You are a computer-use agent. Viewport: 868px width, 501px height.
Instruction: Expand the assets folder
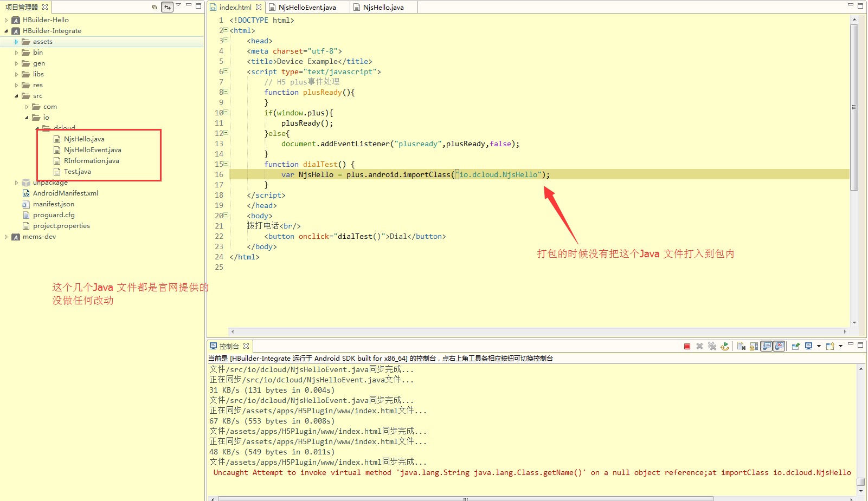[x=16, y=42]
